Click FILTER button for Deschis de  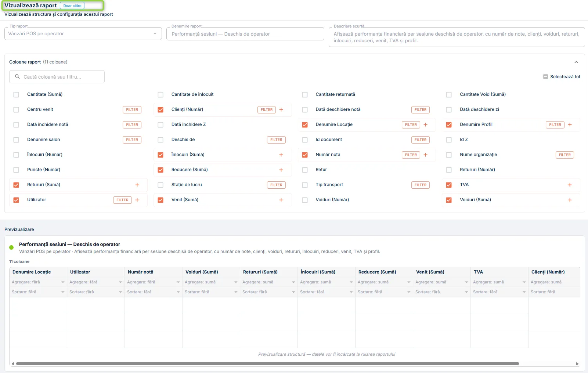tap(276, 140)
